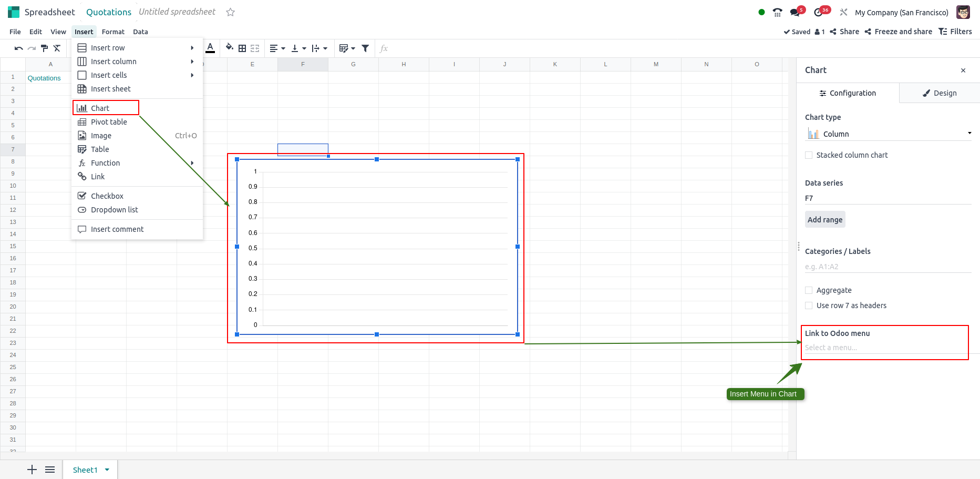
Task: Enable the Stacked column chart checkbox
Action: click(x=809, y=155)
